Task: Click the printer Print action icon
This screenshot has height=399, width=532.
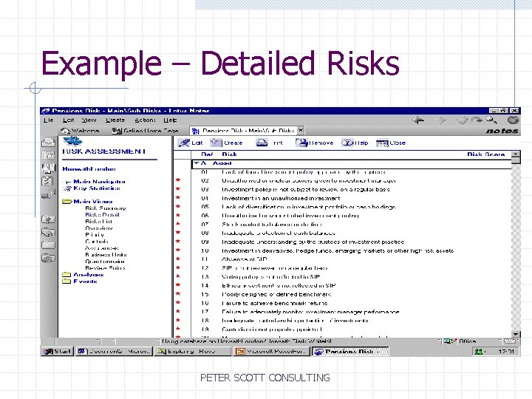Action: coord(262,143)
